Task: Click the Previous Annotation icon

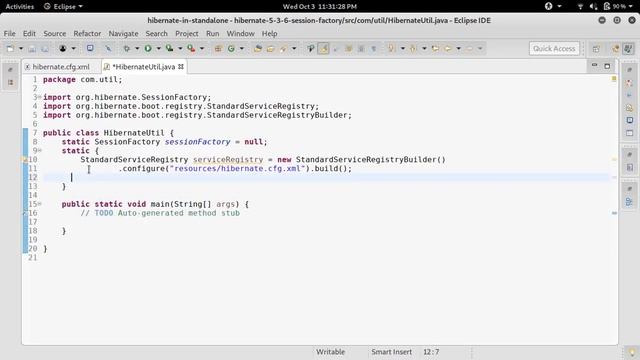Action: click(x=413, y=49)
